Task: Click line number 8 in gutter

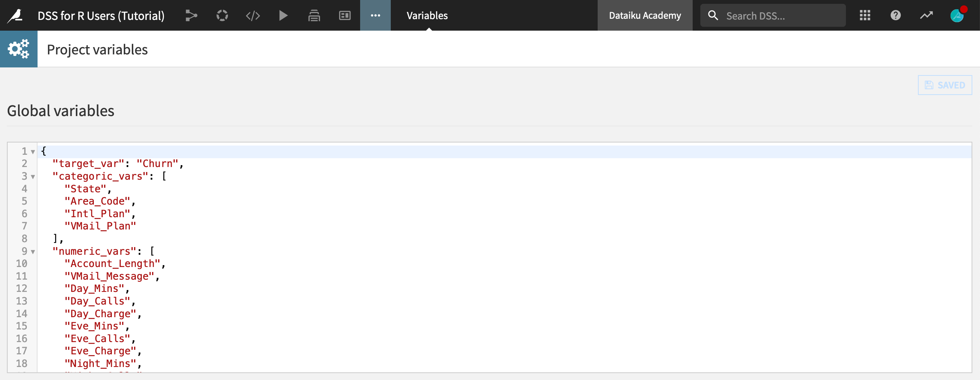Action: 25,239
